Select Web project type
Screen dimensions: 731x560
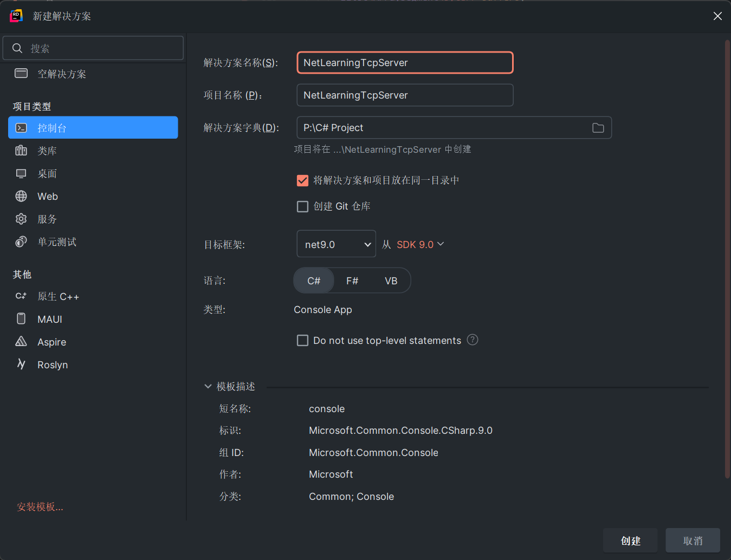pyautogui.click(x=93, y=196)
